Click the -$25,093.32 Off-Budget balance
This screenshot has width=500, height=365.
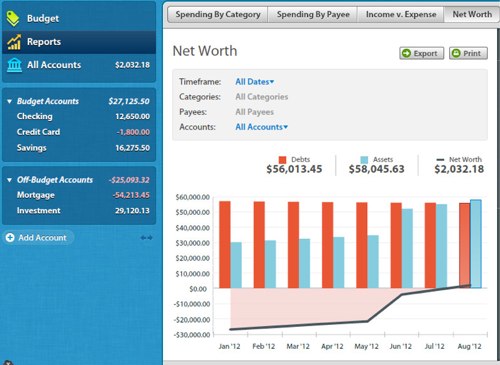tap(129, 180)
